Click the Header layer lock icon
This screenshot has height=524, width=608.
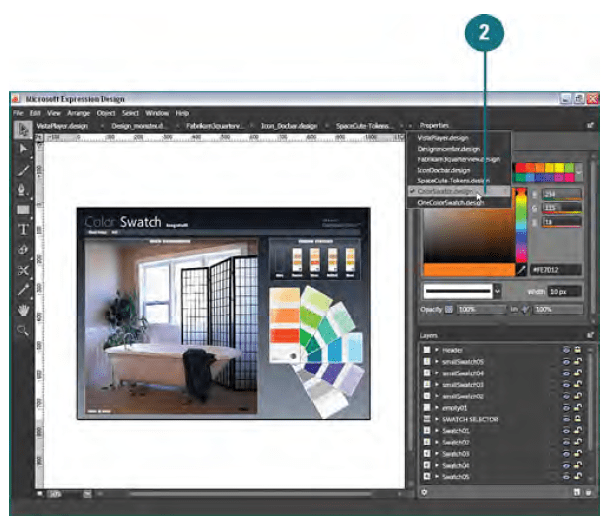(578, 350)
